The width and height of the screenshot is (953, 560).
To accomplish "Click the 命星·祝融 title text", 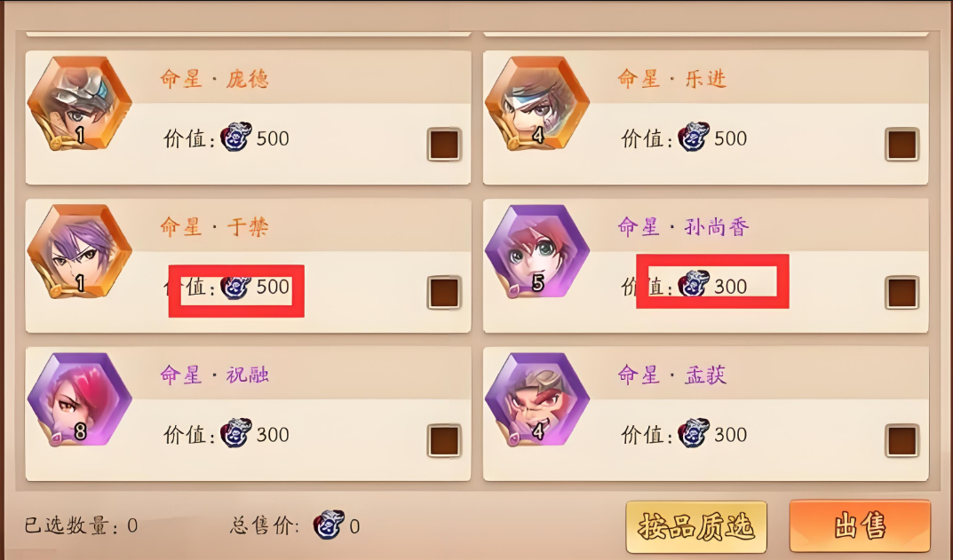I will [x=215, y=375].
